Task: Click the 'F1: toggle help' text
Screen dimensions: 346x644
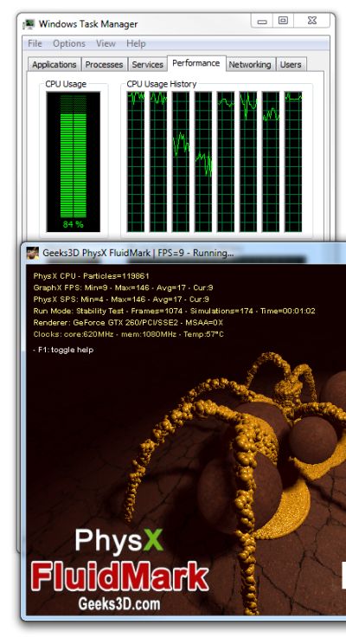Action: (x=63, y=350)
